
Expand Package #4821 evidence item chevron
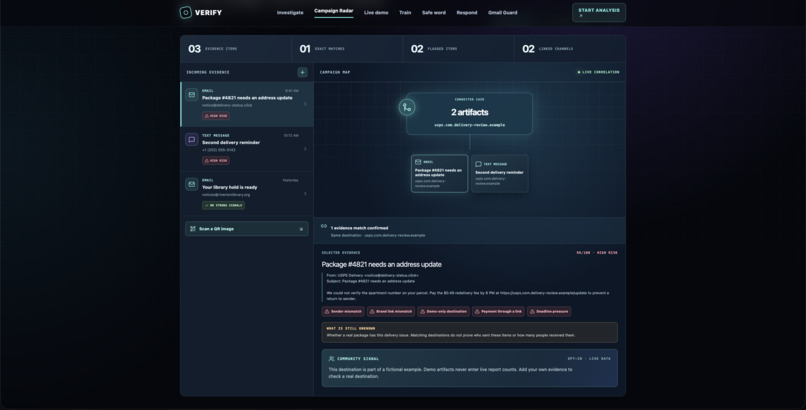tap(305, 104)
